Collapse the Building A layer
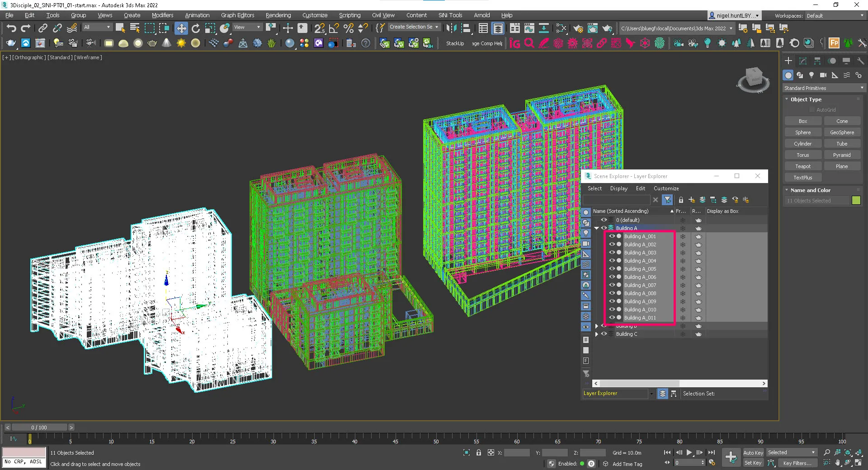 (x=597, y=228)
